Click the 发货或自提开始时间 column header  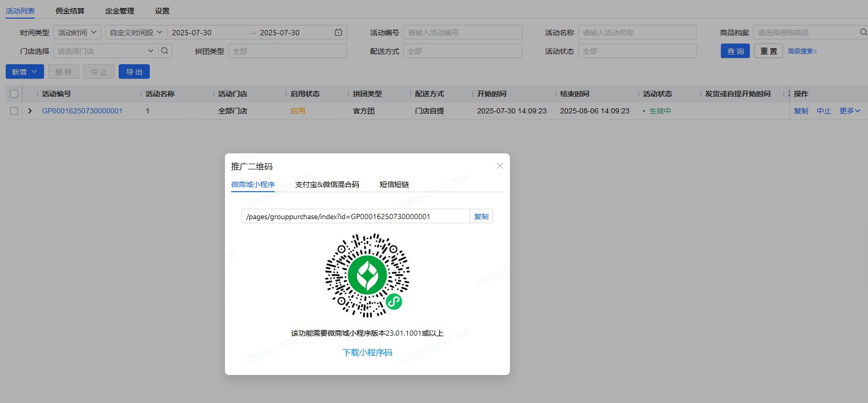738,94
